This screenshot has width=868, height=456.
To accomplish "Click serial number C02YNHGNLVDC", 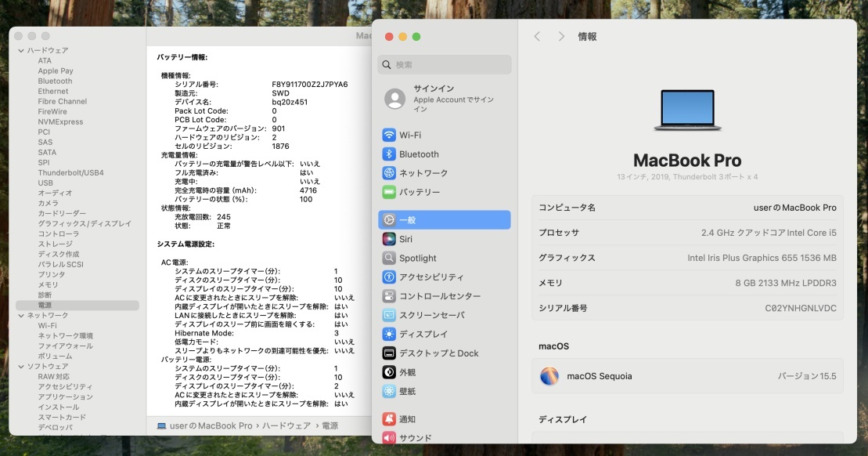I will pyautogui.click(x=801, y=308).
